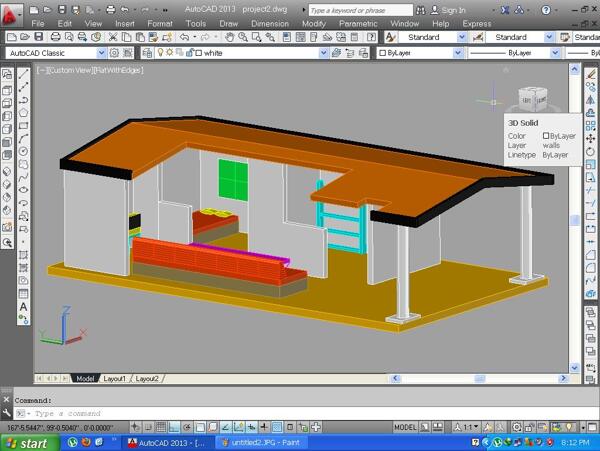The height and width of the screenshot is (451, 600).
Task: Open the Layer Properties Manager icon
Action: (x=147, y=53)
